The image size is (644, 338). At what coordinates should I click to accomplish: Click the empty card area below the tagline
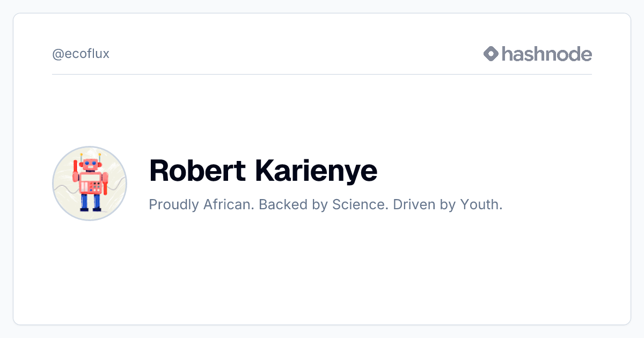[322, 268]
